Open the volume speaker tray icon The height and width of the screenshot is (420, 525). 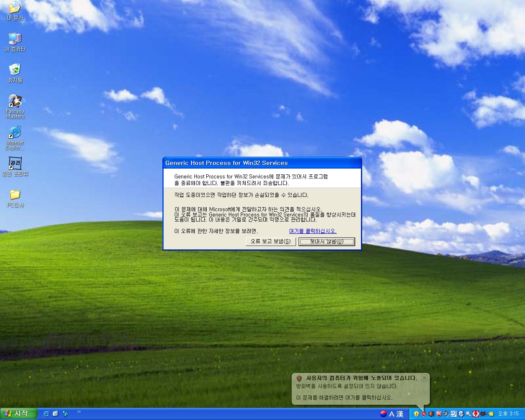pos(431,414)
